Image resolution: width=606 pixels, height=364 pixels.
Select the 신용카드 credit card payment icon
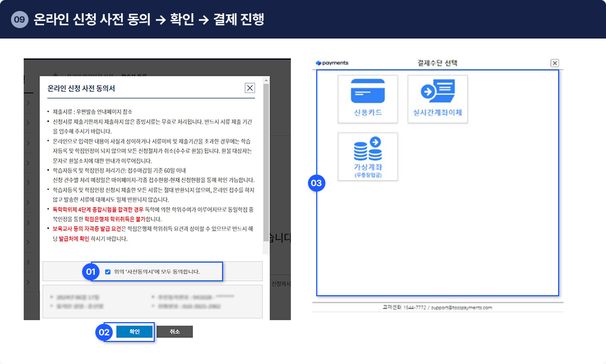[367, 99]
